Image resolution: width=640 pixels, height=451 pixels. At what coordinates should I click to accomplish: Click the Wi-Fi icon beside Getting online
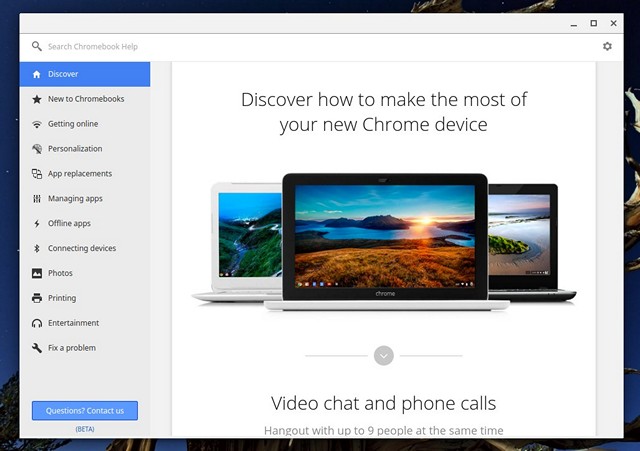point(37,124)
